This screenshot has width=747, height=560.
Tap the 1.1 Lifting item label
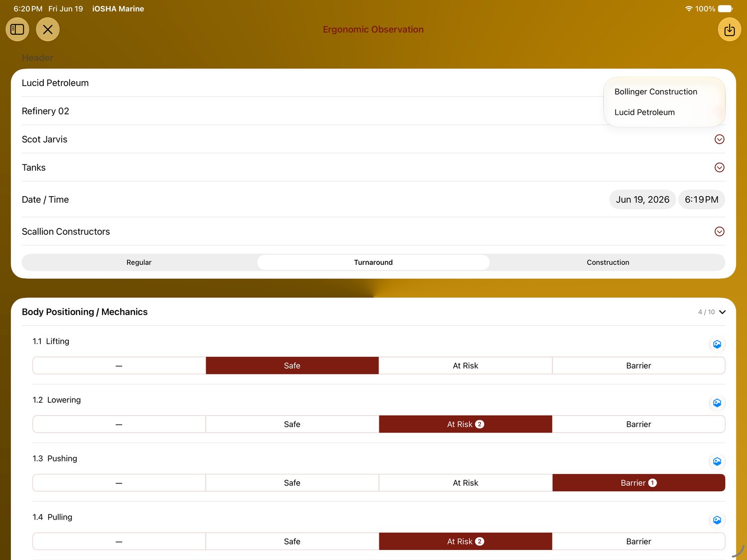(x=51, y=341)
